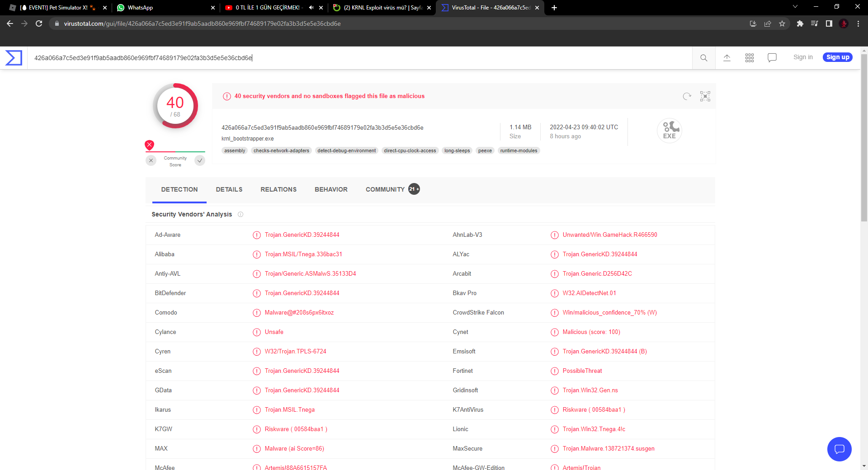Open the browser side panel icon

tap(829, 23)
